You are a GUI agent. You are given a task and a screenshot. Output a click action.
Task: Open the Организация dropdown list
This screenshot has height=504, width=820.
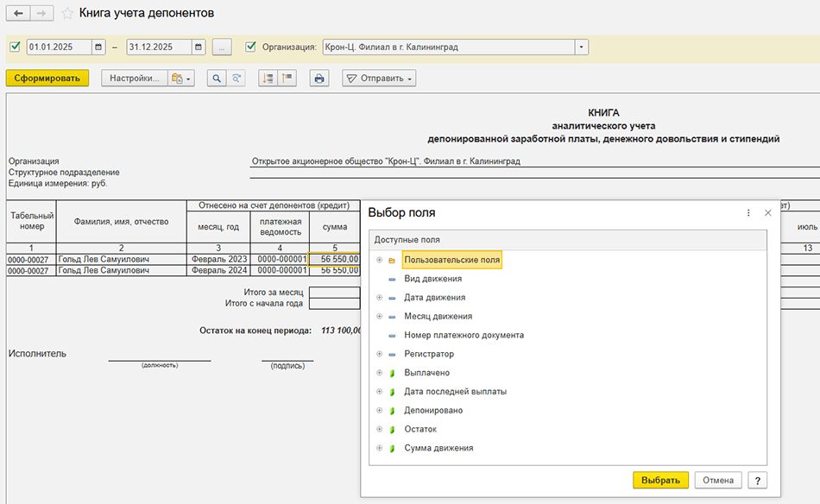(581, 47)
